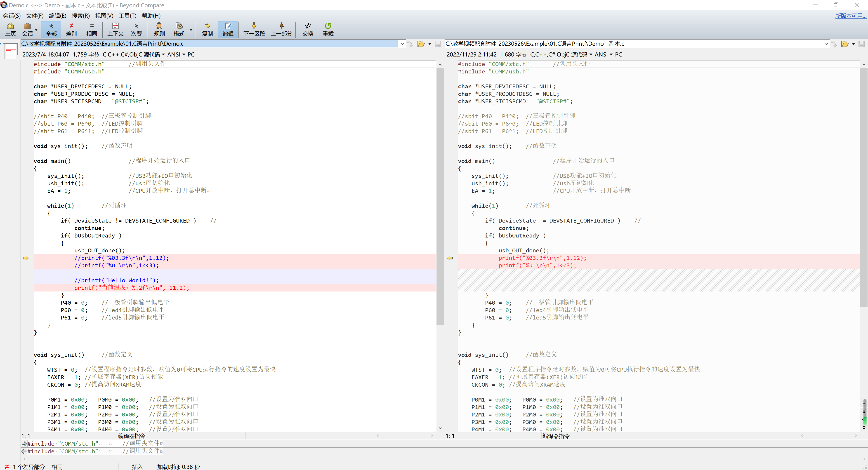The width and height of the screenshot is (868, 470).
Task: Click the 重载 reload icon
Action: point(328,29)
